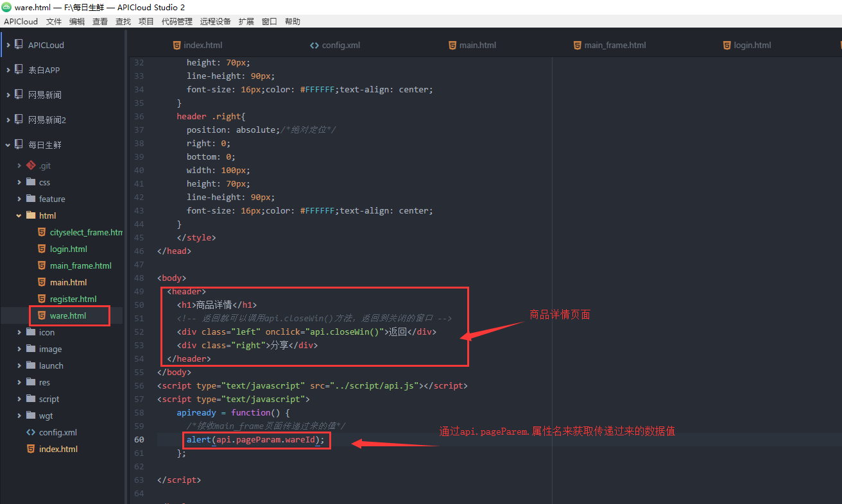The height and width of the screenshot is (504, 842).
Task: Click the HTML icon on the main.html tab
Action: (x=452, y=45)
